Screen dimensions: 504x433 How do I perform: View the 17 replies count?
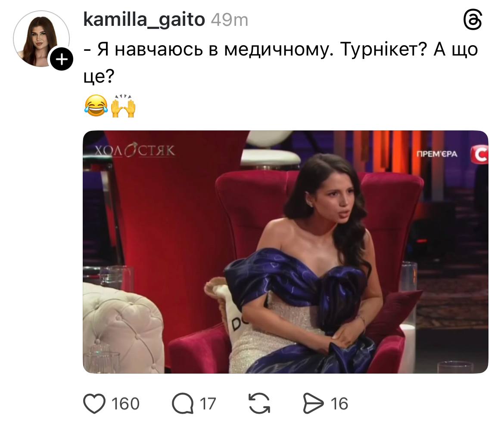coord(208,404)
